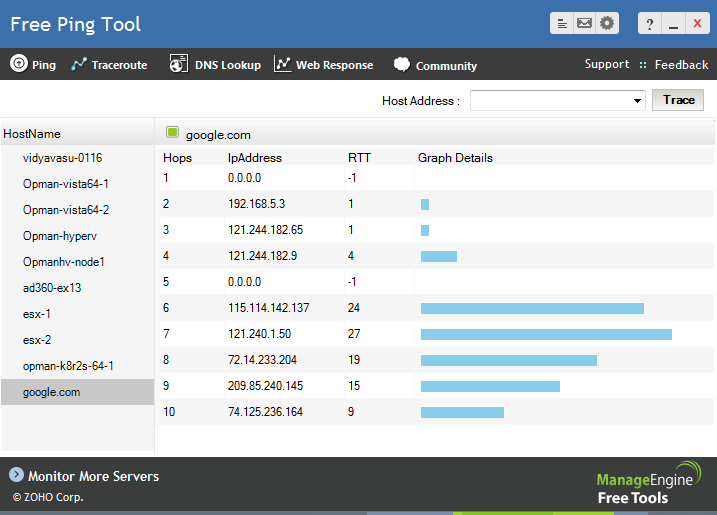The image size is (717, 515).
Task: Open the DNS Lookup tab
Action: point(215,64)
